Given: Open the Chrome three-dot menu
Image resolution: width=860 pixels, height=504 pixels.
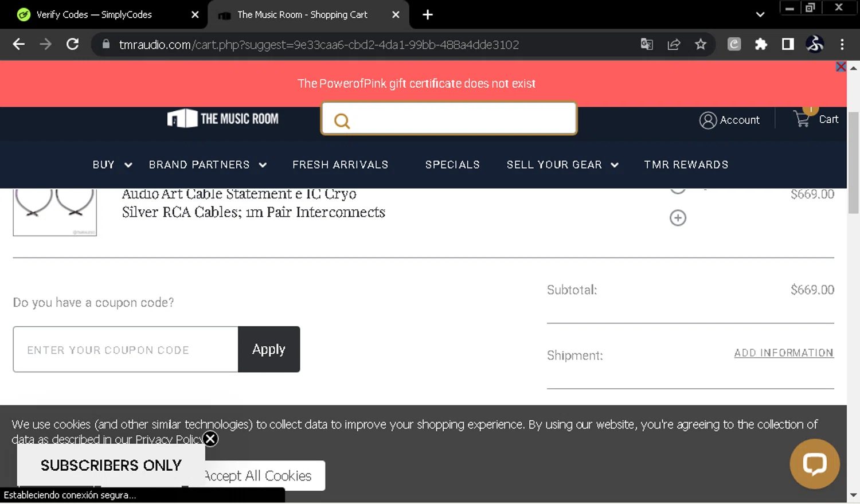Looking at the screenshot, I should click(x=842, y=44).
